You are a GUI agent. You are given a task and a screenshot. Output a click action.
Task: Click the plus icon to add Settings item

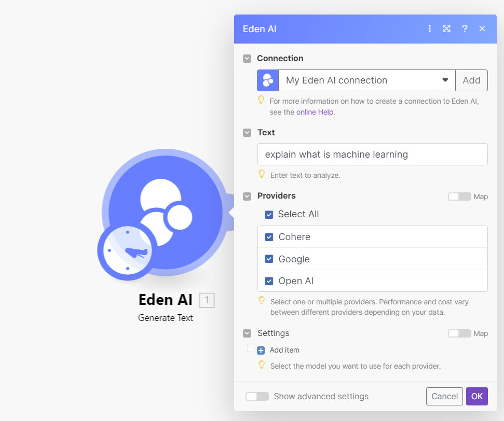click(x=262, y=350)
